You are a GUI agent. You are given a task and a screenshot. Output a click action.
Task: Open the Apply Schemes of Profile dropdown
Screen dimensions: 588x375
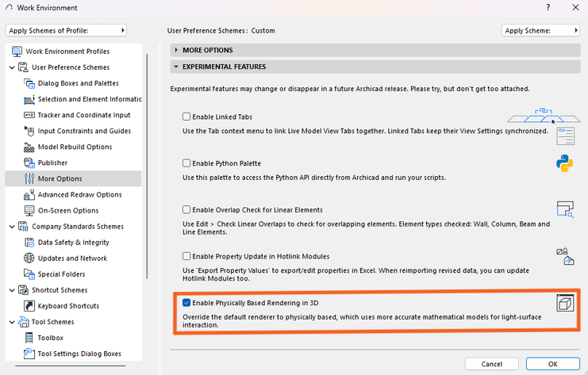pos(66,30)
